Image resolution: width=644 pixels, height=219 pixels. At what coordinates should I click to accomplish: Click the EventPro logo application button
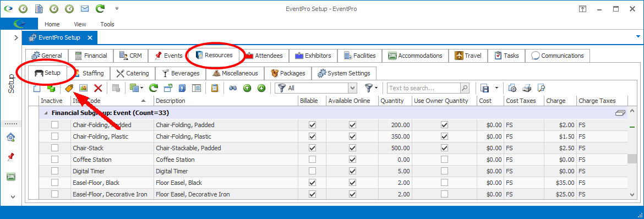click(x=19, y=24)
